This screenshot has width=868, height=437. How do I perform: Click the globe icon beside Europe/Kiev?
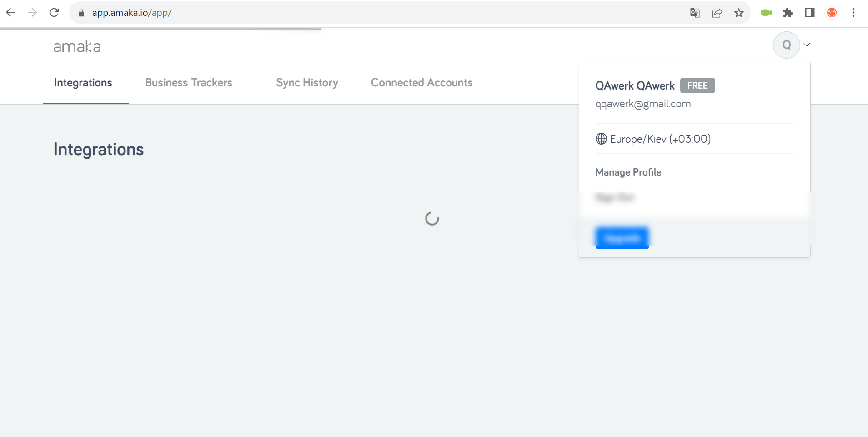click(601, 139)
